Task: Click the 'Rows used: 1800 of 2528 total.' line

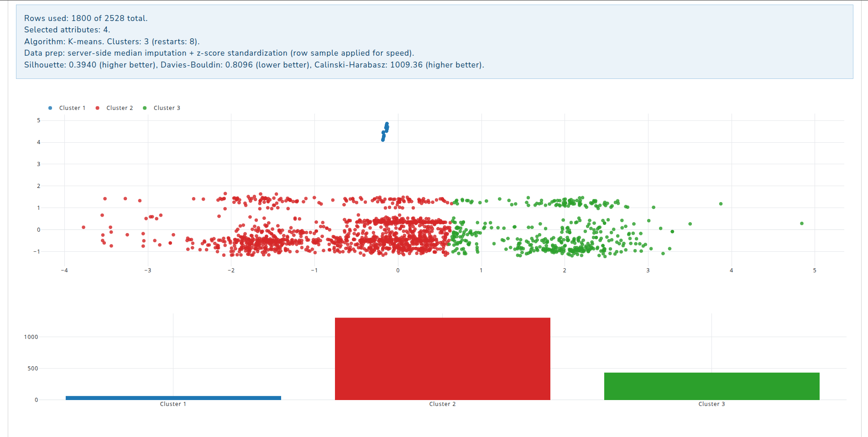Action: pos(86,18)
